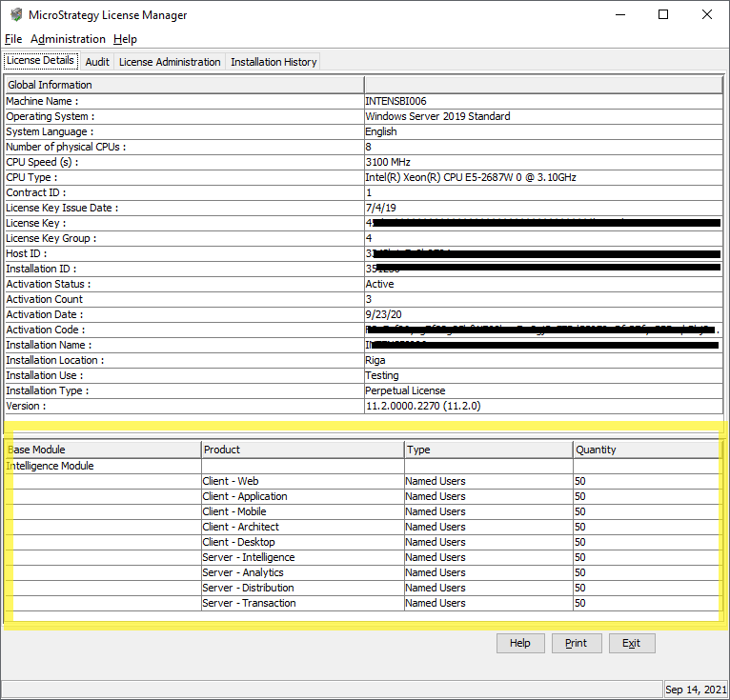Click quantity 50 for Server - Transaction
This screenshot has width=730, height=700.
579,603
